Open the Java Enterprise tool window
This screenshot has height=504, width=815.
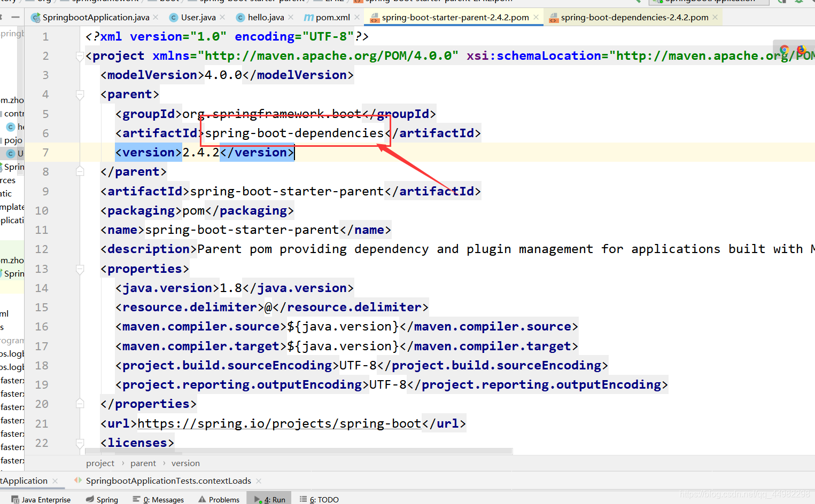[x=41, y=499]
